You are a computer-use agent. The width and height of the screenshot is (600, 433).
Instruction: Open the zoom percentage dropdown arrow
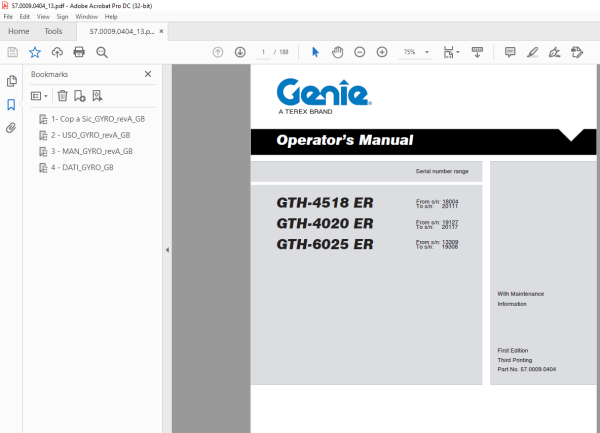(x=427, y=52)
